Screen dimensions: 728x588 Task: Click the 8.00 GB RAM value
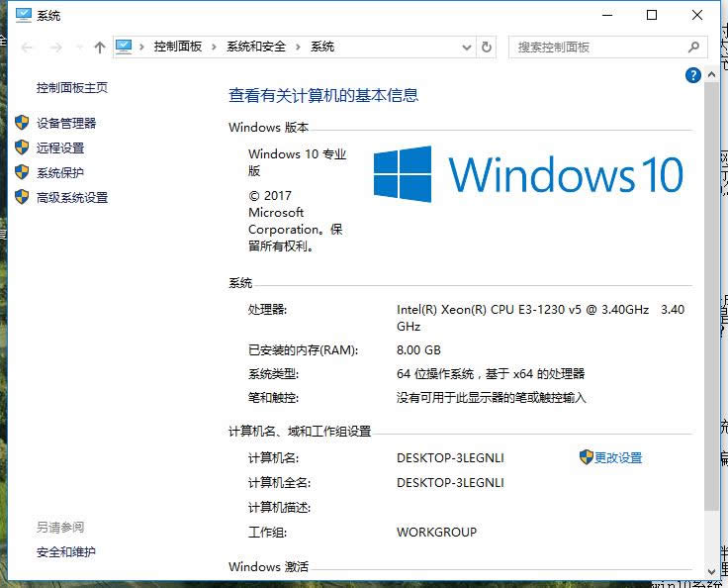[418, 350]
